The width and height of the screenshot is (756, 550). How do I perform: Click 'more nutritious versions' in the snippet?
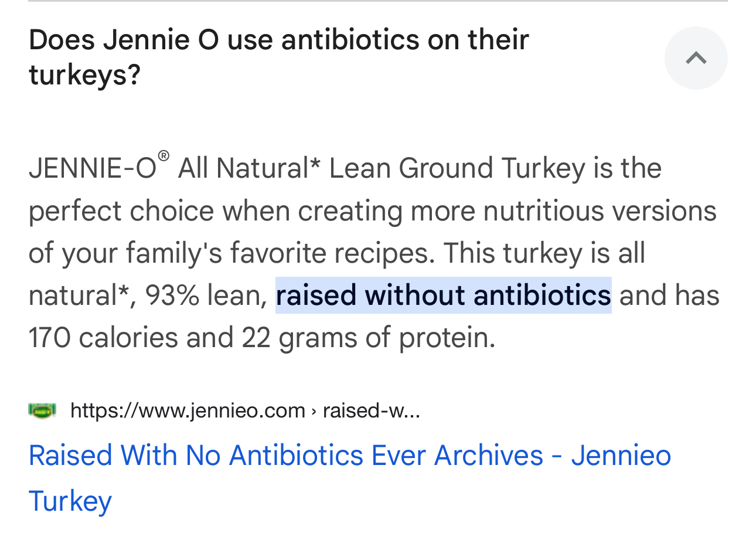coord(563,211)
